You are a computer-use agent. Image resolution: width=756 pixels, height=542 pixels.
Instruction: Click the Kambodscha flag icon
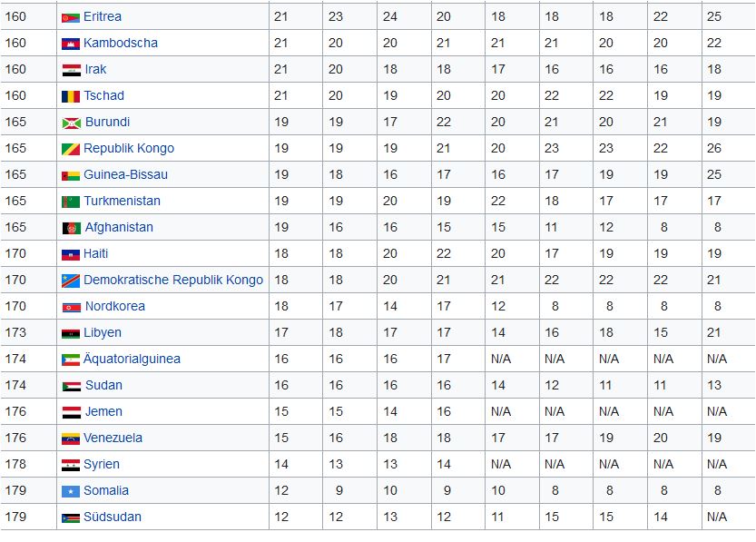click(71, 44)
